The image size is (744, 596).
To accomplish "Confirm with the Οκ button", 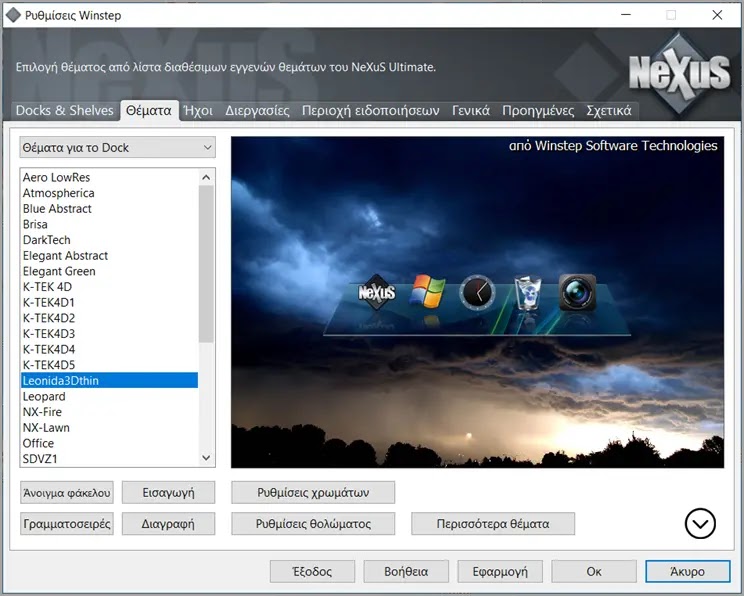I will point(594,571).
